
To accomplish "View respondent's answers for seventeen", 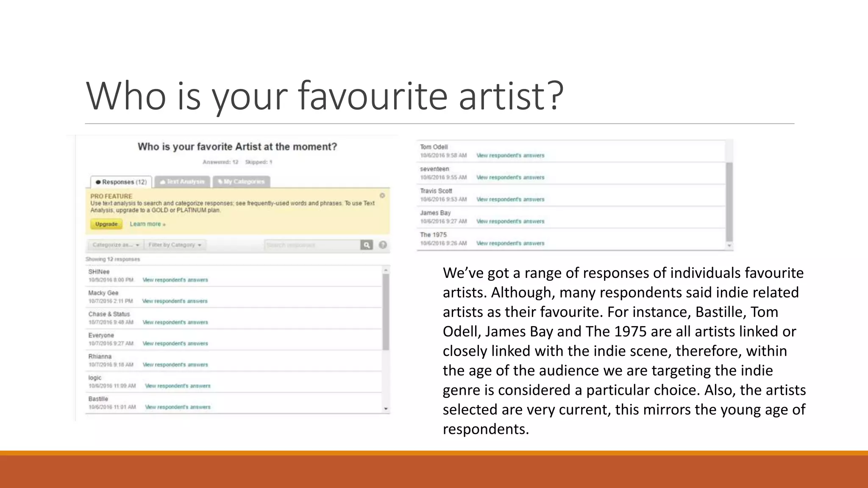I will [510, 177].
